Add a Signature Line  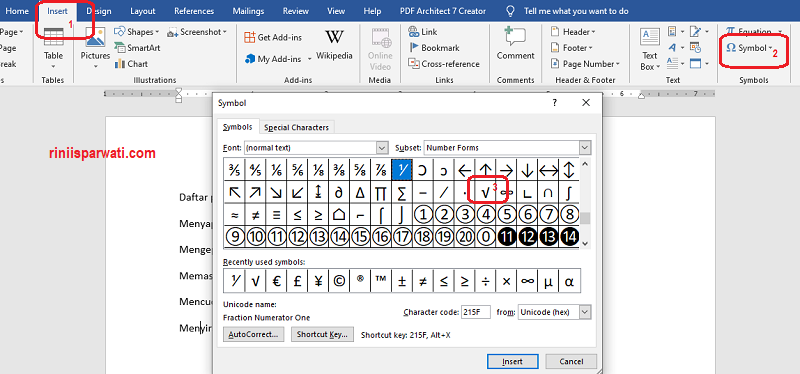698,32
